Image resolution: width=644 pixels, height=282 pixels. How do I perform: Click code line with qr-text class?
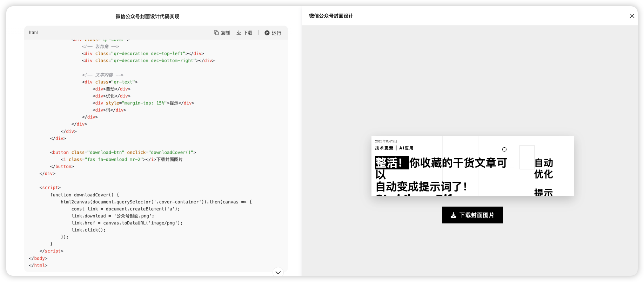click(x=110, y=82)
